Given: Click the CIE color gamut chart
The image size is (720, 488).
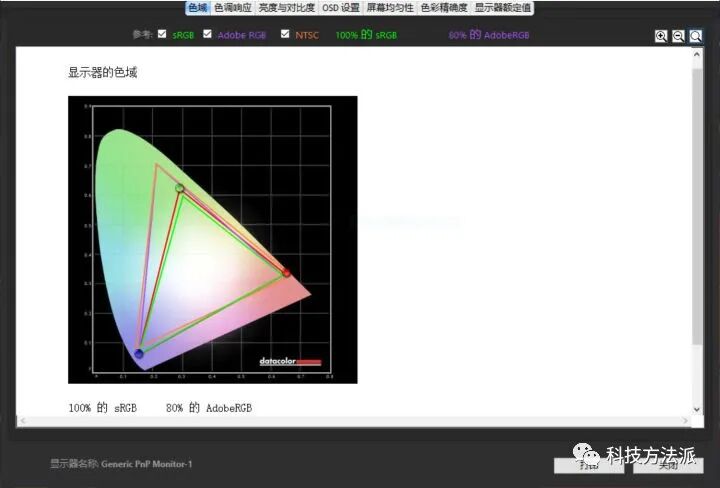Looking at the screenshot, I should point(213,240).
